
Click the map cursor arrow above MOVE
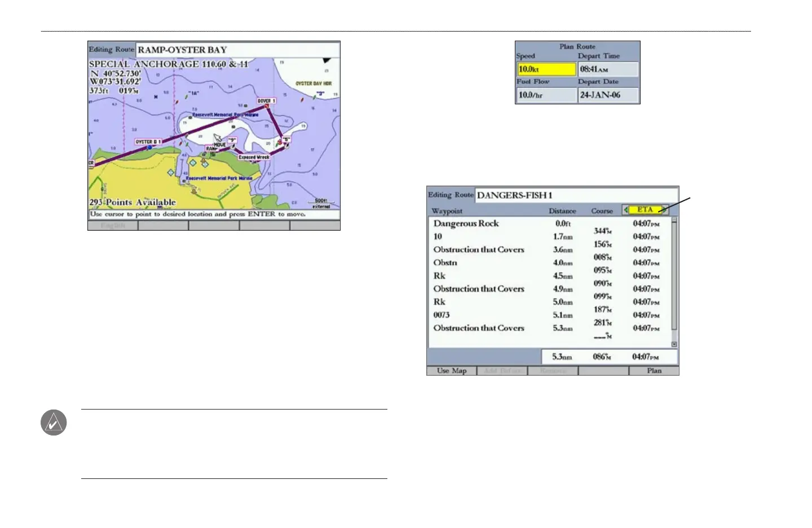[x=217, y=138]
